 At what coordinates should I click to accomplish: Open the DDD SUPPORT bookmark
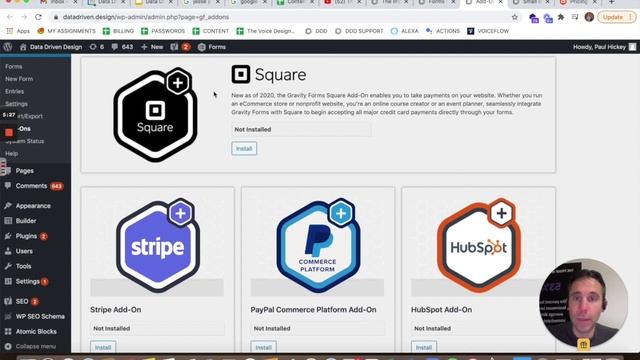[x=359, y=31]
